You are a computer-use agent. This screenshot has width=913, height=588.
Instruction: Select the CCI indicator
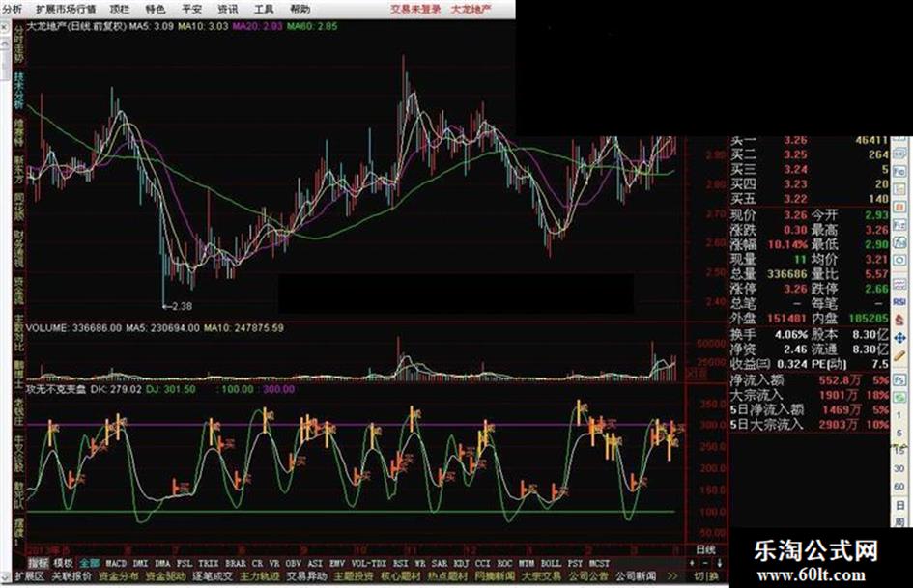(x=482, y=563)
